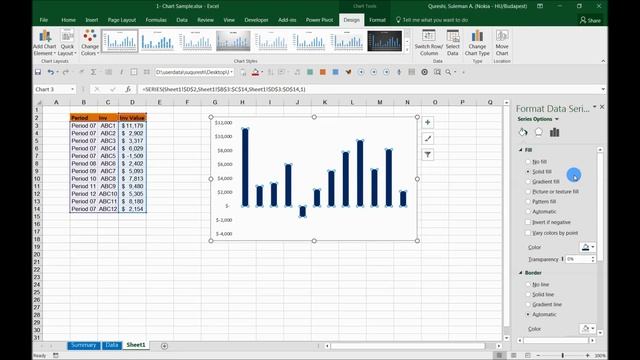Undo the last action
Screen dimensions: 640x360
tap(51, 72)
